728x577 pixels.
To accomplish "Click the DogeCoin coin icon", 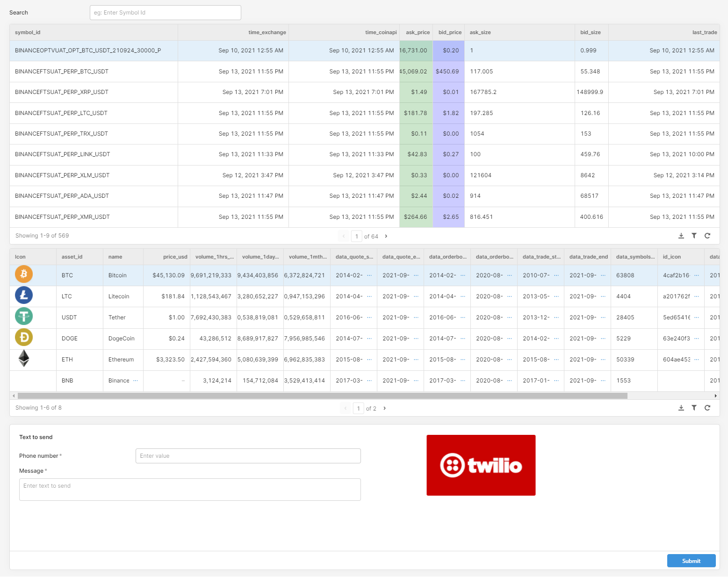I will (24, 337).
